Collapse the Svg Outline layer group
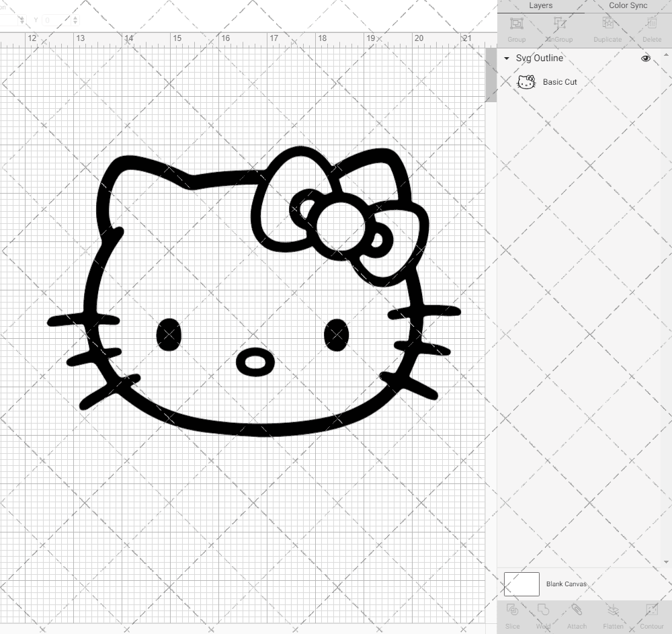This screenshot has width=672, height=634. (506, 58)
